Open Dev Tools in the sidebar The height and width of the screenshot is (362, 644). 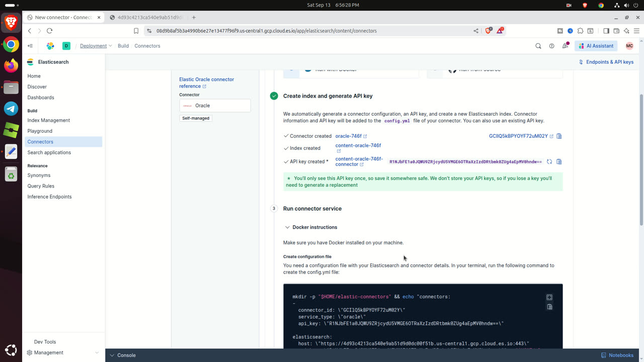45,342
